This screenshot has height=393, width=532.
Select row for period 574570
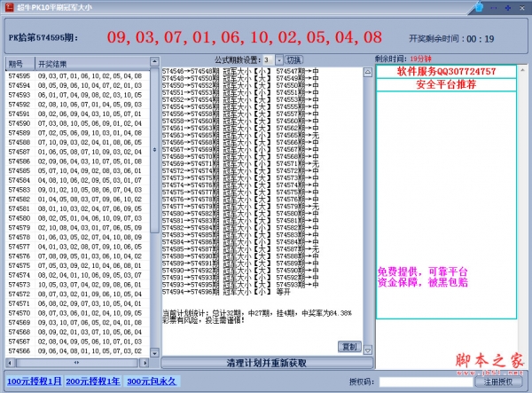pos(77,313)
